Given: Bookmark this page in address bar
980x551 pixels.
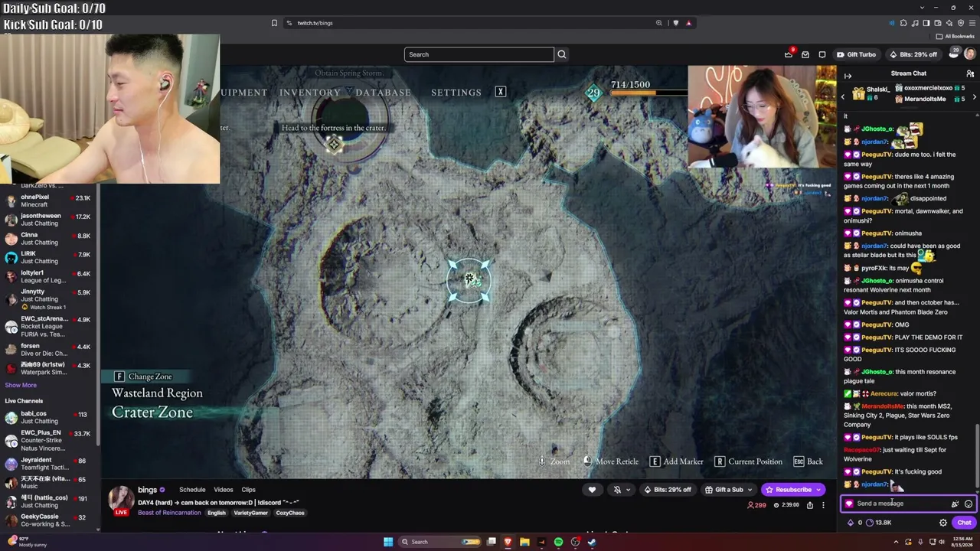Looking at the screenshot, I should 274,23.
